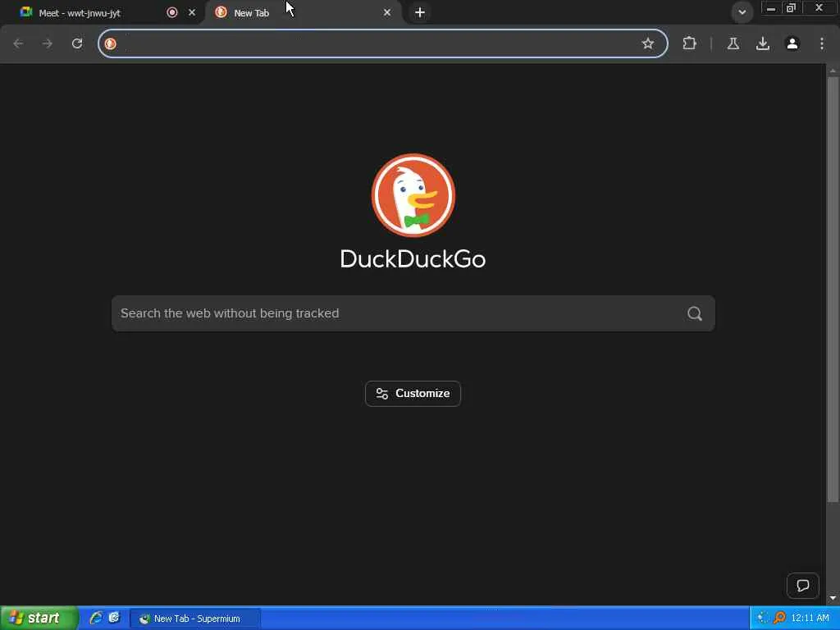Open the profile avatar menu

(x=792, y=43)
